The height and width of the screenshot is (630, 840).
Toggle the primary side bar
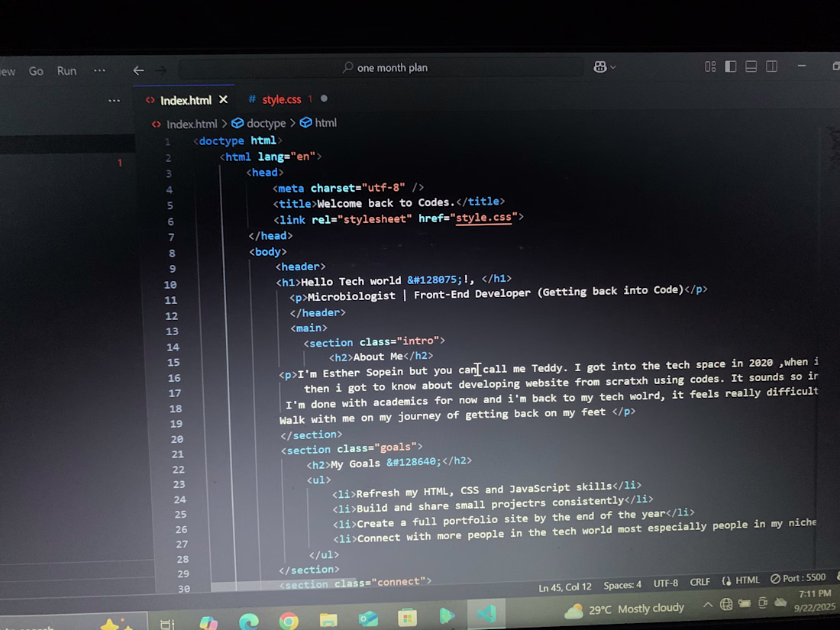point(730,66)
